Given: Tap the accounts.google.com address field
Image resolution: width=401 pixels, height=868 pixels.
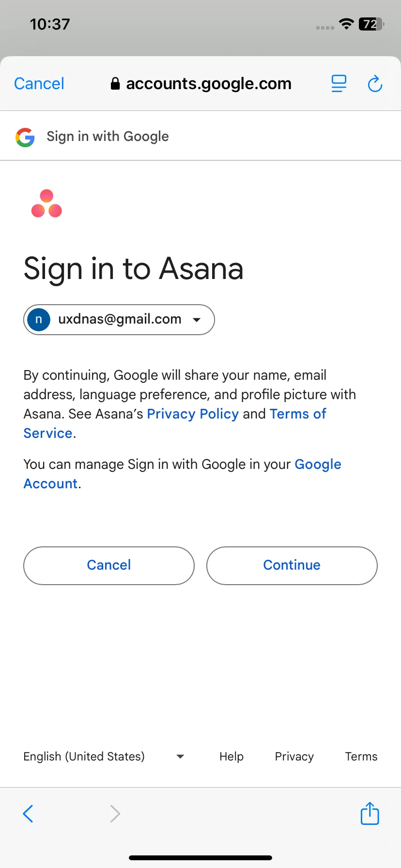Looking at the screenshot, I should [x=201, y=84].
